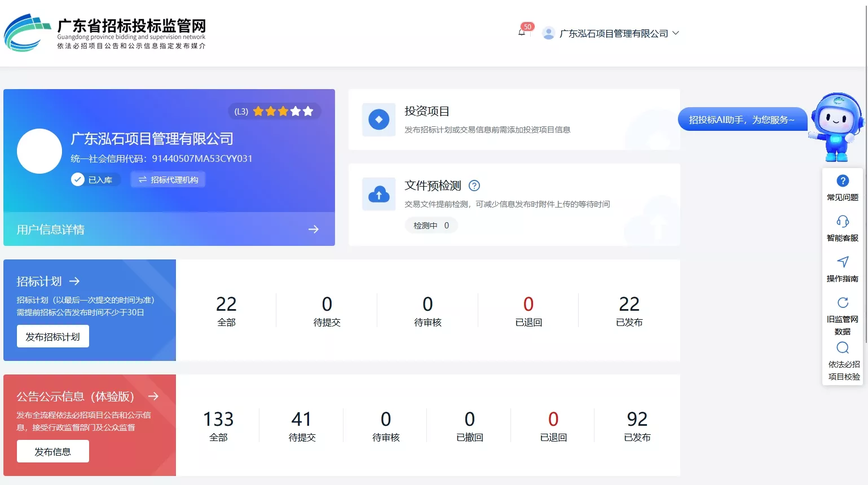Viewport: 868px width, 485px height.
Task: Open 智能客服 headset icon
Action: (843, 221)
